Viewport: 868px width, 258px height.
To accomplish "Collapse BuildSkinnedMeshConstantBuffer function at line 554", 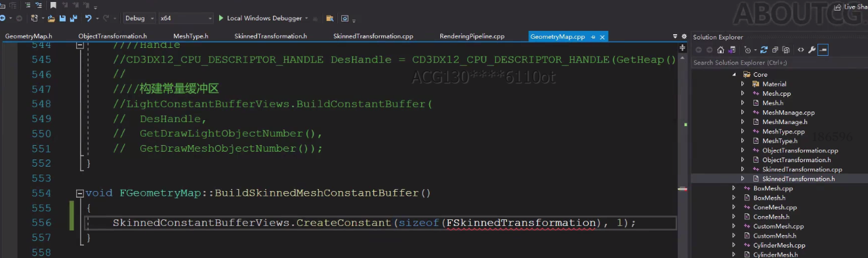I will [x=80, y=193].
